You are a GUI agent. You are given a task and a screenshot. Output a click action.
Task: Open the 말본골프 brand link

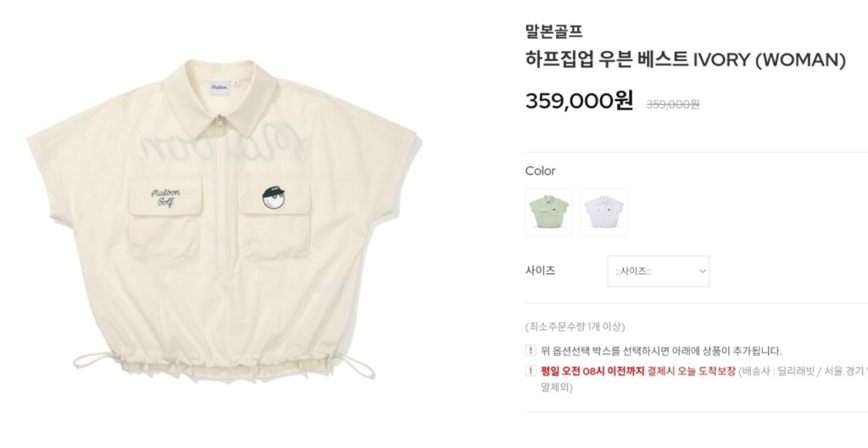554,31
